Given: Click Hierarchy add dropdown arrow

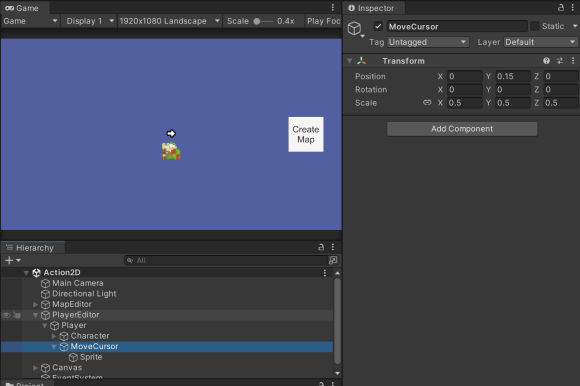Looking at the screenshot, I should click(18, 261).
